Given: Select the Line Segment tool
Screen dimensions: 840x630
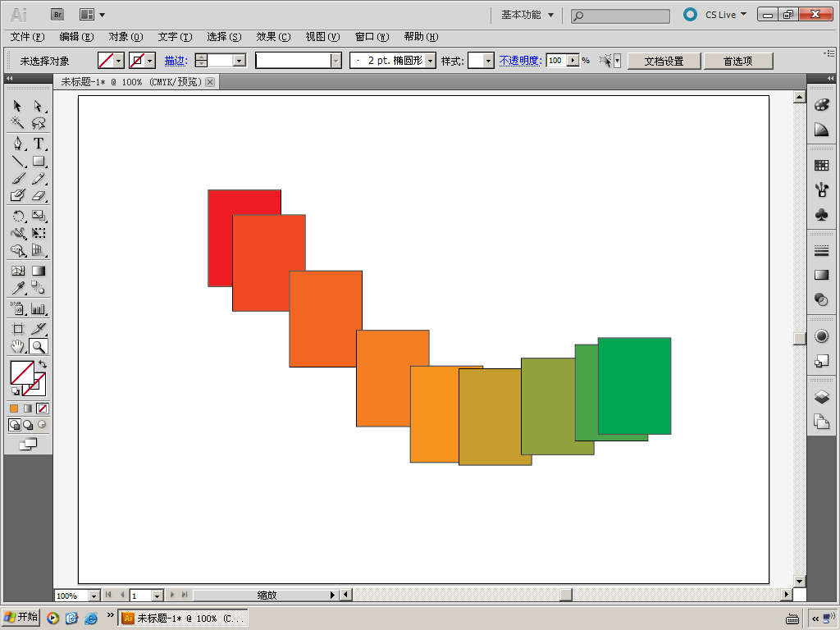Looking at the screenshot, I should 17,161.
